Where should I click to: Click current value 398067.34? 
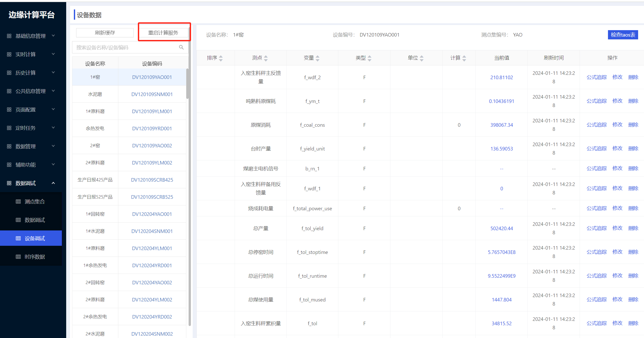[502, 125]
